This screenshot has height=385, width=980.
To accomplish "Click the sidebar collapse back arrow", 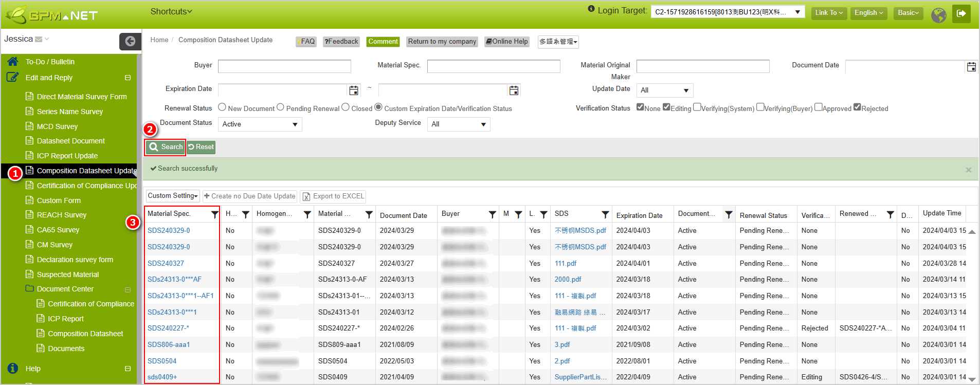I will coord(130,41).
